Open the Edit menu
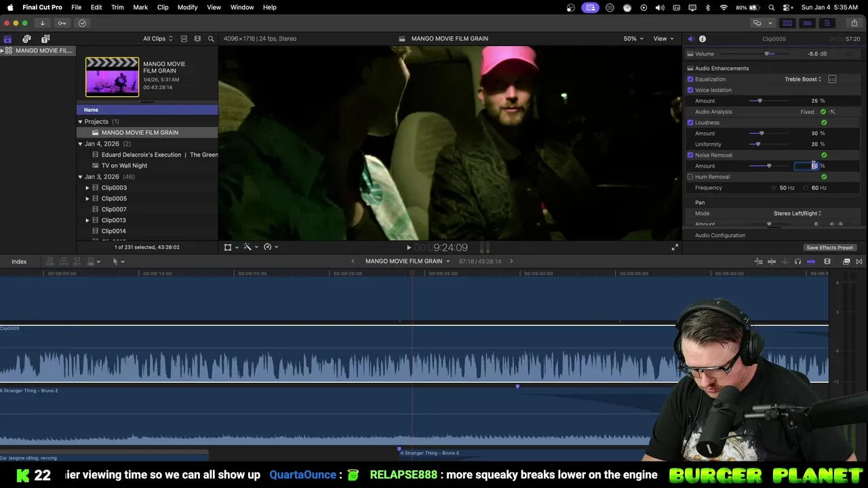The width and height of the screenshot is (868, 488). point(96,7)
